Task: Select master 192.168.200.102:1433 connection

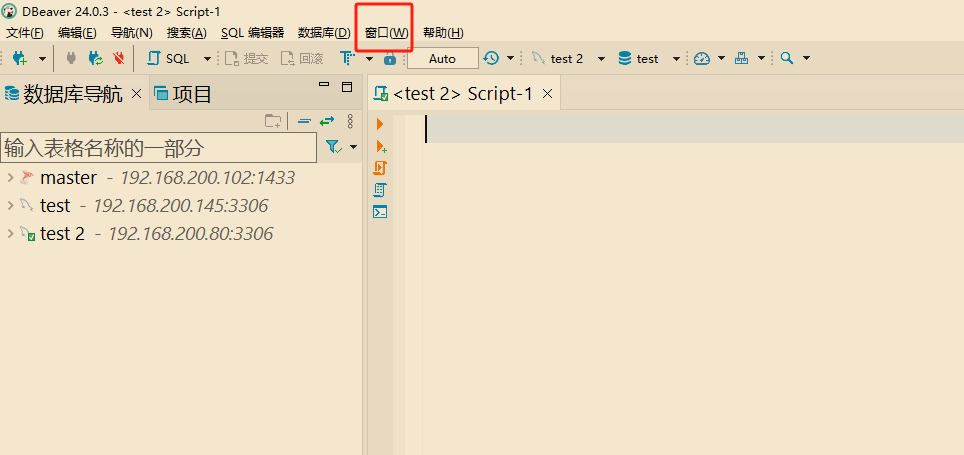Action: pyautogui.click(x=157, y=178)
